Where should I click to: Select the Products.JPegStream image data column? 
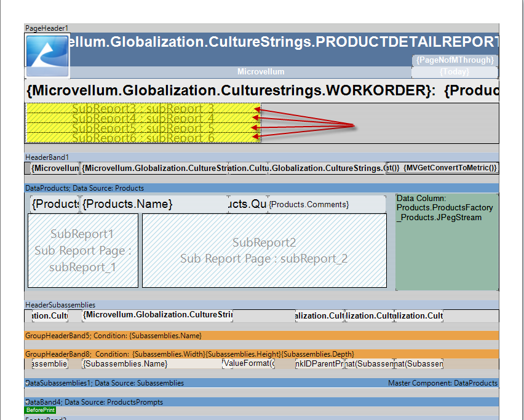click(x=447, y=242)
